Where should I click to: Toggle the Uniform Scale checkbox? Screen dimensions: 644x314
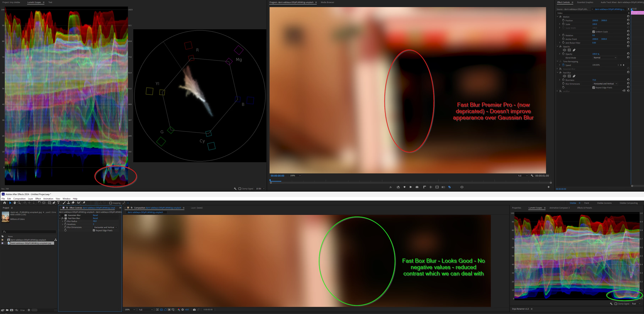pyautogui.click(x=593, y=32)
